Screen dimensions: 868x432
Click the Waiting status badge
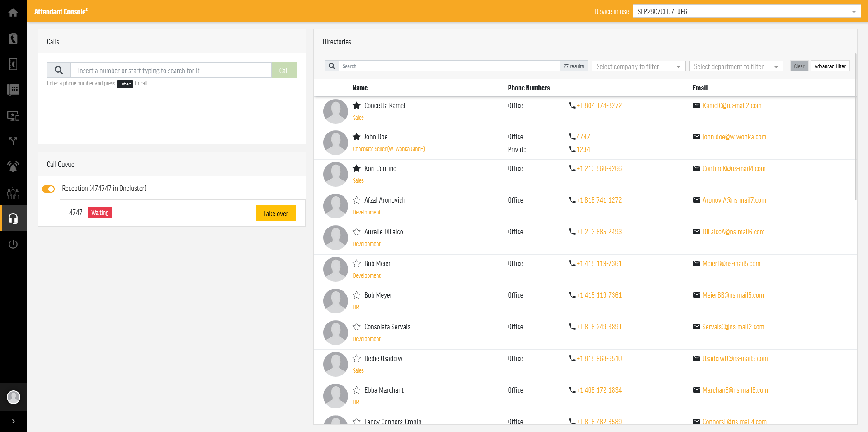[x=100, y=213]
